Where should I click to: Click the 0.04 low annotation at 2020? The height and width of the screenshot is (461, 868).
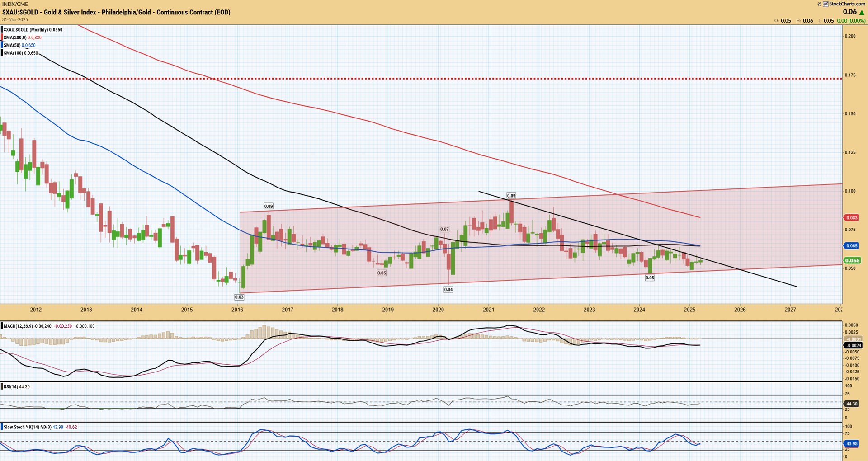448,289
